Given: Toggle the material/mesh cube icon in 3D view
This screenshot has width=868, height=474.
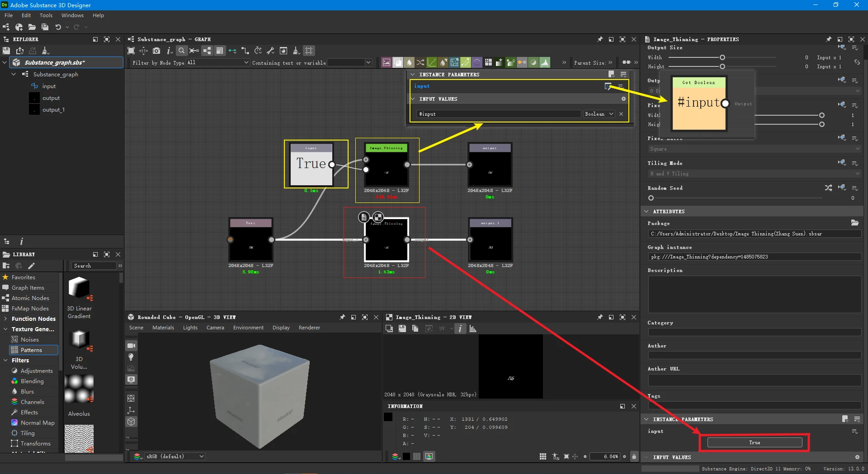Looking at the screenshot, I should [131, 422].
